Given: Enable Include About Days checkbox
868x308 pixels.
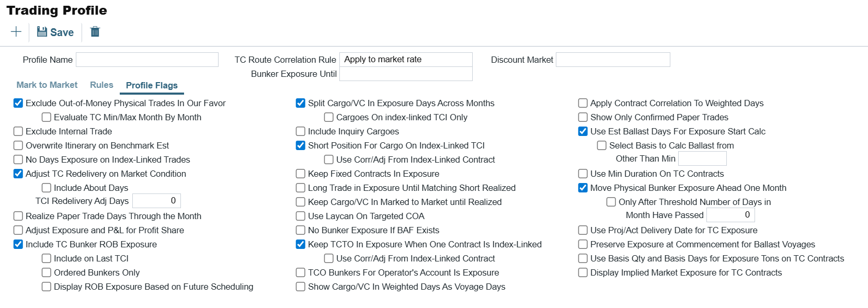Looking at the screenshot, I should click(x=47, y=188).
